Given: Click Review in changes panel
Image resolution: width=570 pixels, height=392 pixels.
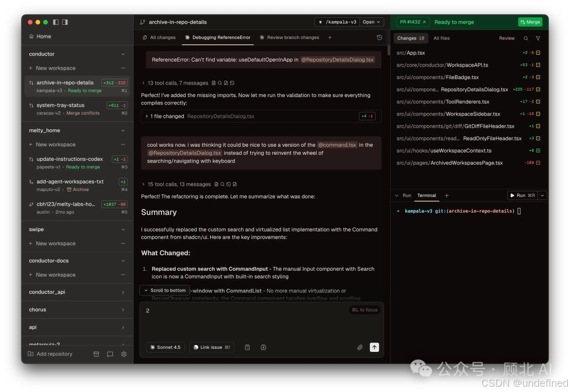Looking at the screenshot, I should pos(507,38).
